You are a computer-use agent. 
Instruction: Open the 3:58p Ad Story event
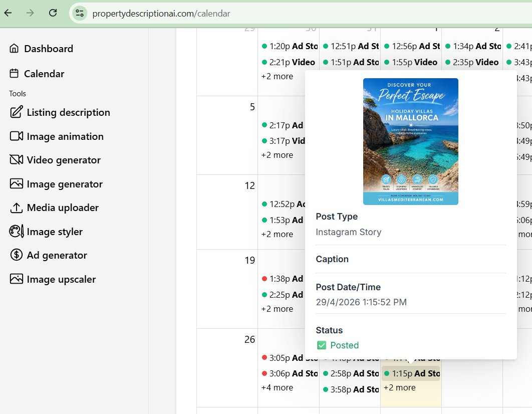pyautogui.click(x=350, y=389)
